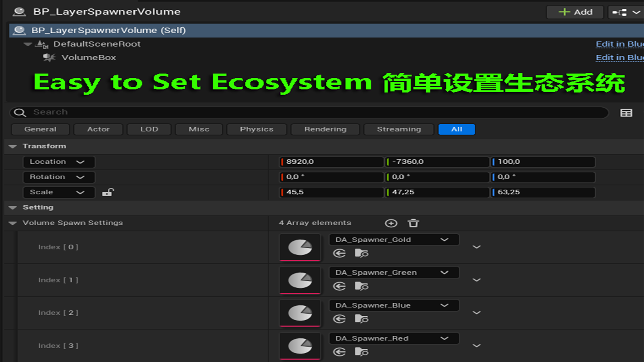644x362 pixels.
Task: Use selected asset arrow for DA_Spawner_Blue
Action: [339, 319]
